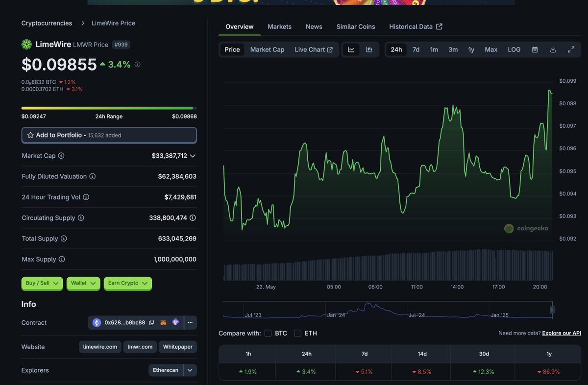Toggle the LOG scale option
The width and height of the screenshot is (588, 385).
514,49
